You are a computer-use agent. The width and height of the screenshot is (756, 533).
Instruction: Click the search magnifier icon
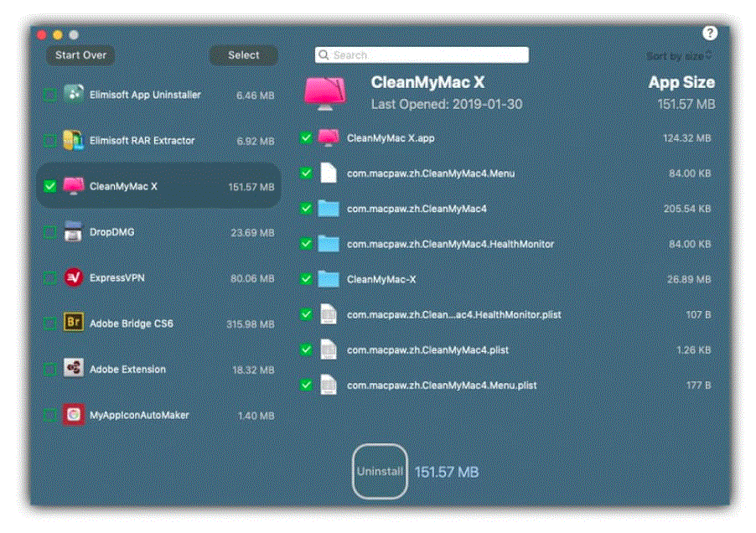tap(324, 55)
